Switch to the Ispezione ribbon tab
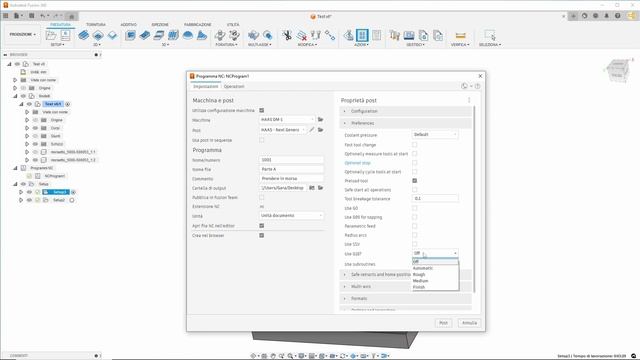The image size is (640, 360). coord(160,24)
